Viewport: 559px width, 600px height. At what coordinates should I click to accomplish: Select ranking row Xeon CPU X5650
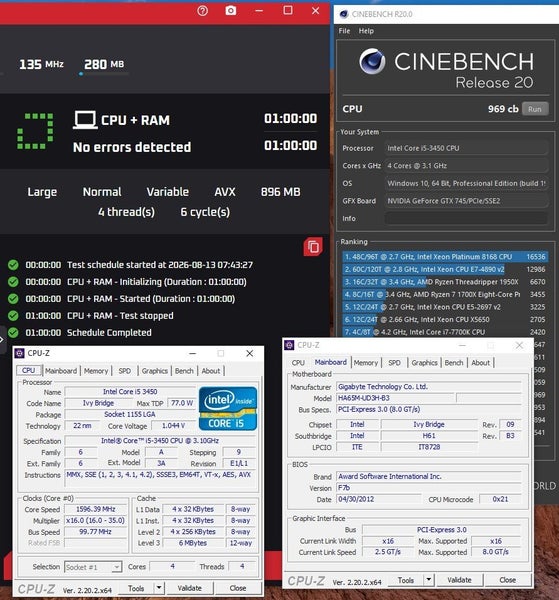point(445,320)
